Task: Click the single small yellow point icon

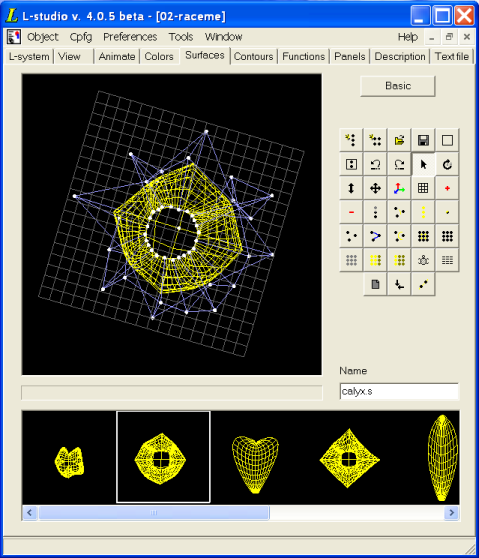Action: pyautogui.click(x=447, y=212)
